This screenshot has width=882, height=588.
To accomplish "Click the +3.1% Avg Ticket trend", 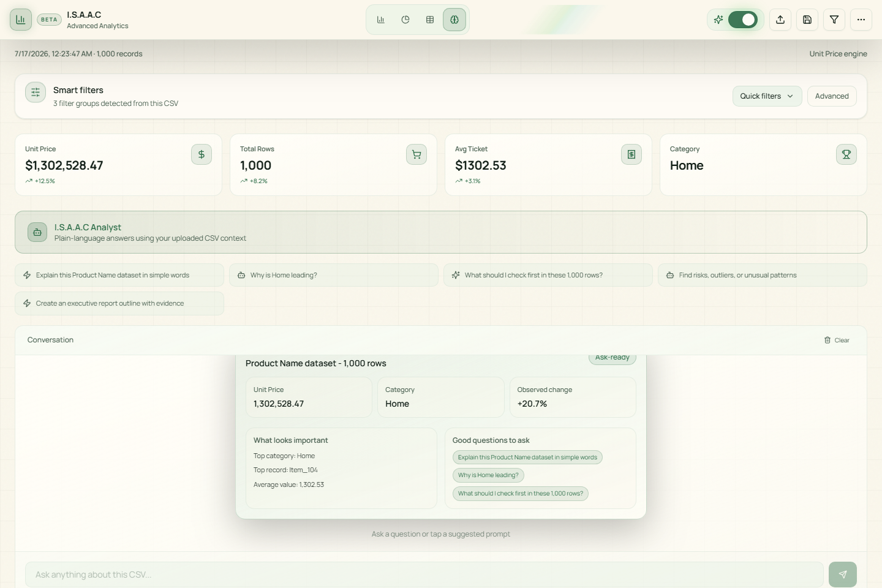I will click(468, 181).
